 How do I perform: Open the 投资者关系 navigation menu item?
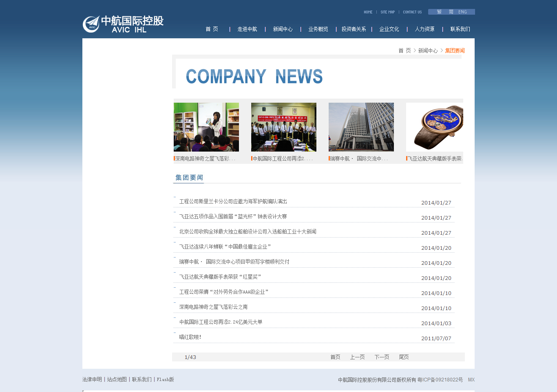coord(353,29)
